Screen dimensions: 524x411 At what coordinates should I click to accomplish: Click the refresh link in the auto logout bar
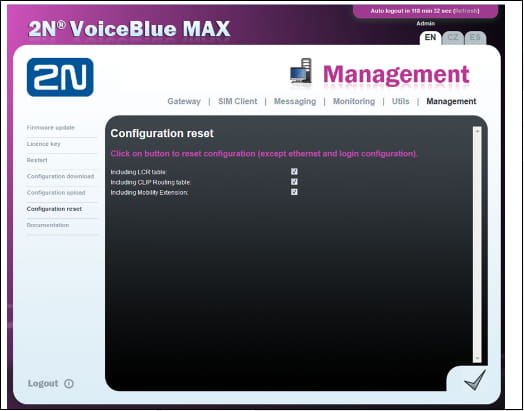point(466,11)
